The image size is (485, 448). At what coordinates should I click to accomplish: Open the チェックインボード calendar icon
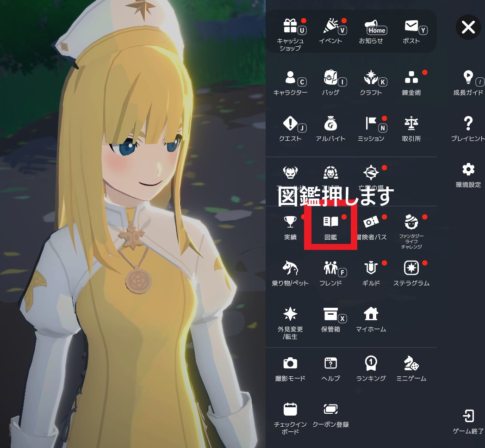[x=290, y=409]
